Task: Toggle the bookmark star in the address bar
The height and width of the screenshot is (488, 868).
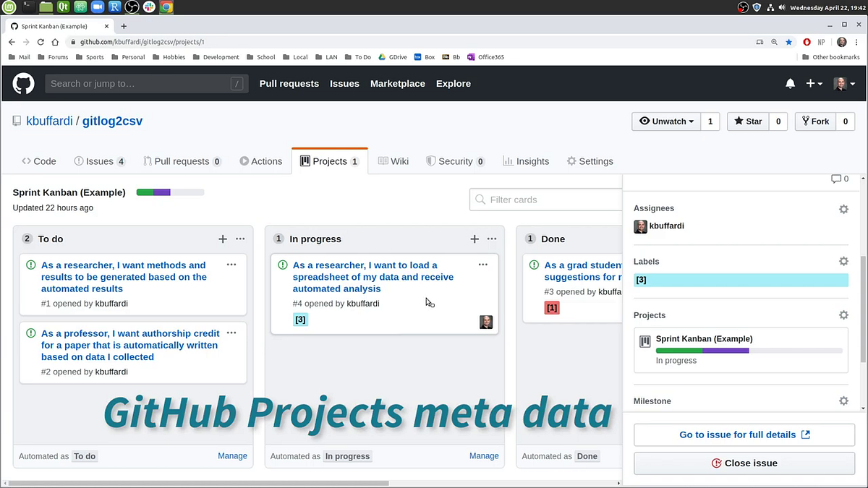Action: point(788,42)
